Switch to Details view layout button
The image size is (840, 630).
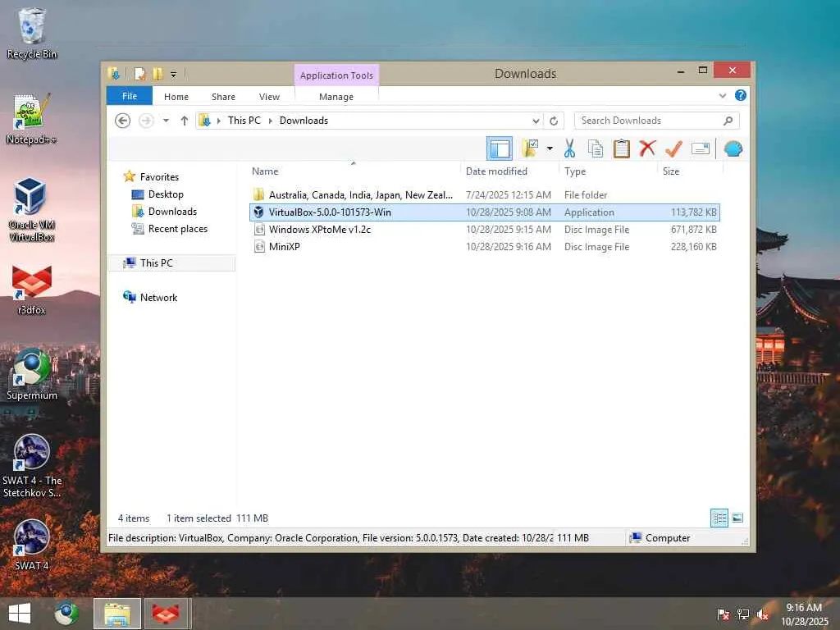click(x=719, y=518)
